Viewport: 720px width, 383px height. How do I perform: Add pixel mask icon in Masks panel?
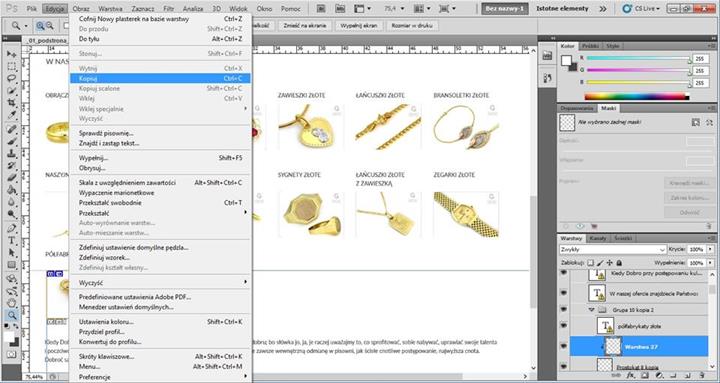[x=696, y=122]
